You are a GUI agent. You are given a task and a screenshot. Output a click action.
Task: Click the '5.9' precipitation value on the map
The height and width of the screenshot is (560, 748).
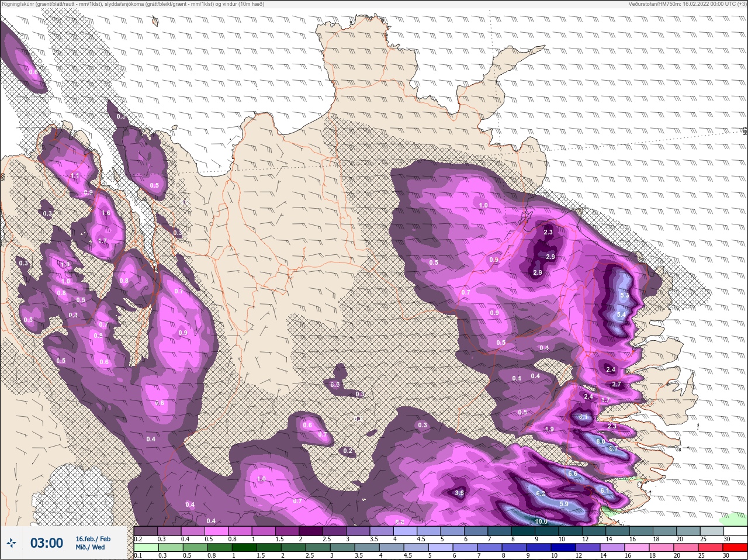pyautogui.click(x=564, y=504)
